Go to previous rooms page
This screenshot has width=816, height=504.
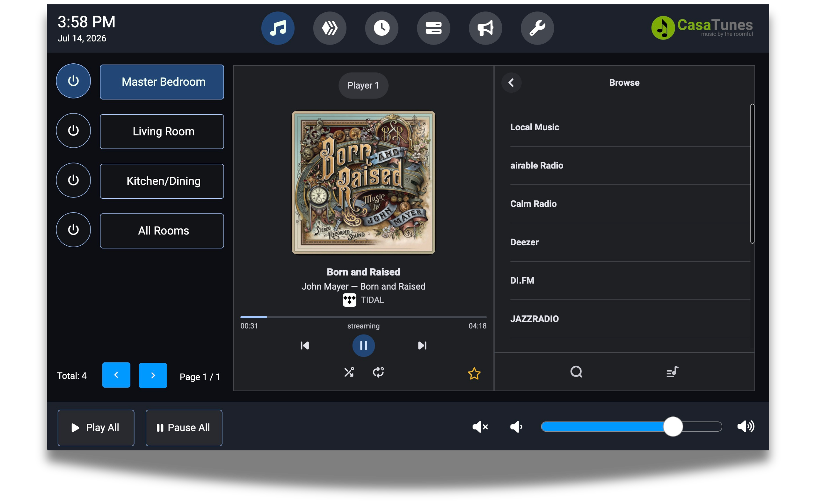click(x=116, y=375)
